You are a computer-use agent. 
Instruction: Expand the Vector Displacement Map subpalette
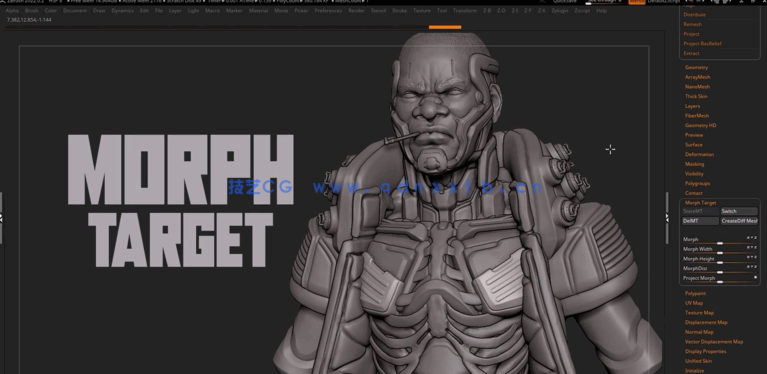(x=714, y=342)
